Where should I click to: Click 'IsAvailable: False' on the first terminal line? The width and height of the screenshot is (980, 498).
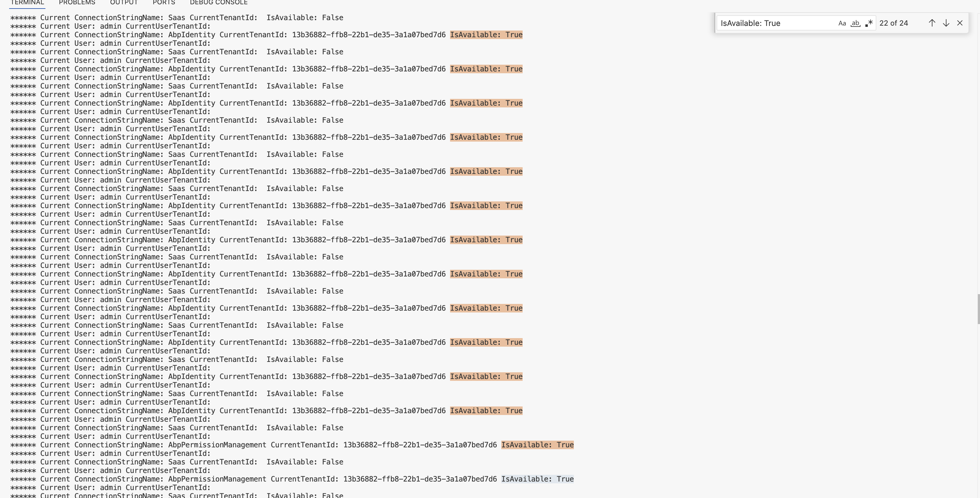[x=304, y=17]
